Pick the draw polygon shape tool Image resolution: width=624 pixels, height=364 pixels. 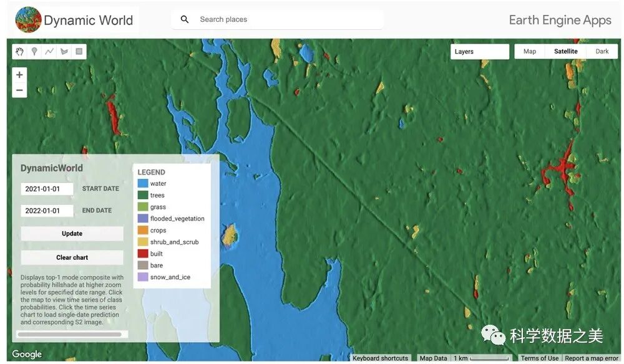(x=64, y=52)
